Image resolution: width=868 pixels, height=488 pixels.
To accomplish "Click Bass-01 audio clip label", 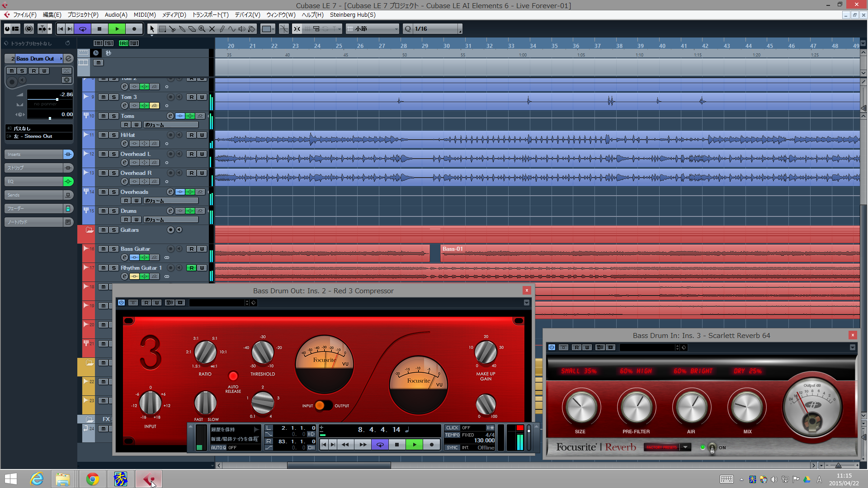I will [x=453, y=249].
